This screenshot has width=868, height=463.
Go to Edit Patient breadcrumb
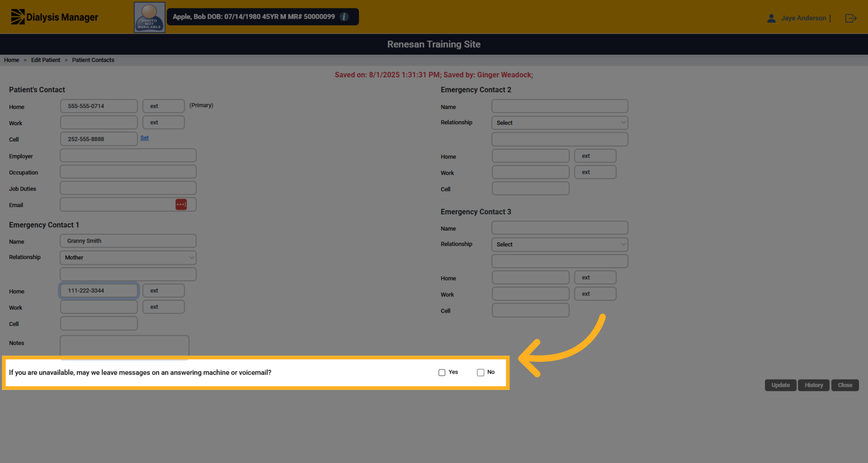point(46,60)
